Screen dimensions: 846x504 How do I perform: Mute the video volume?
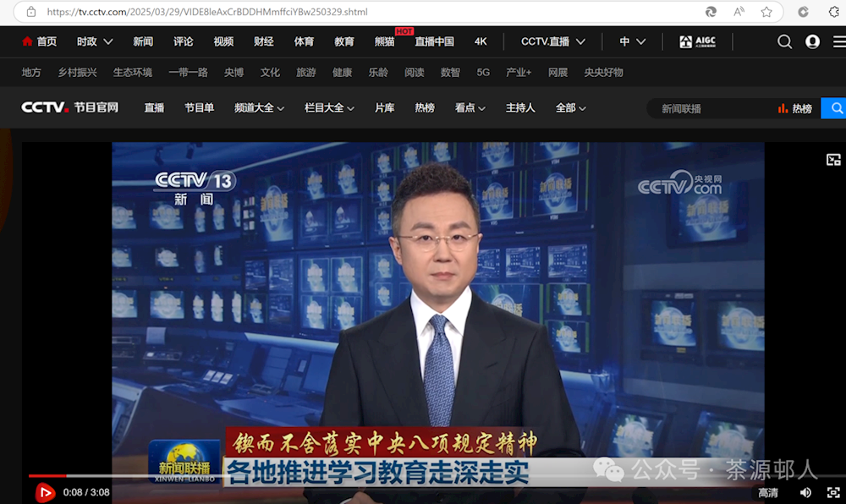point(805,492)
